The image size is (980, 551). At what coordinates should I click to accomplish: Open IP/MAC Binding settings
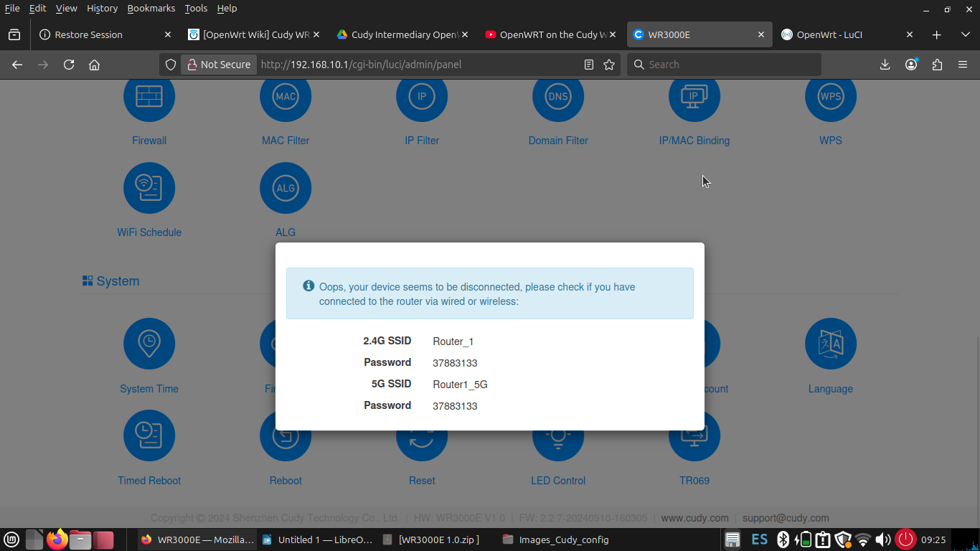click(694, 97)
